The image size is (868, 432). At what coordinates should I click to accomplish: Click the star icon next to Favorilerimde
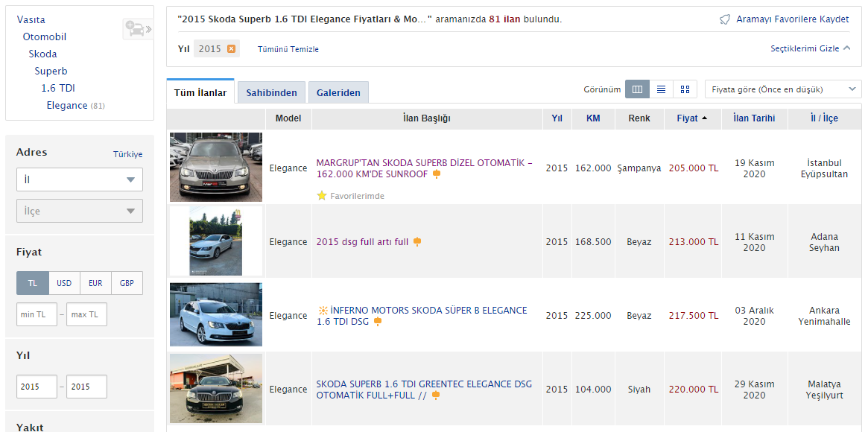pyautogui.click(x=322, y=195)
